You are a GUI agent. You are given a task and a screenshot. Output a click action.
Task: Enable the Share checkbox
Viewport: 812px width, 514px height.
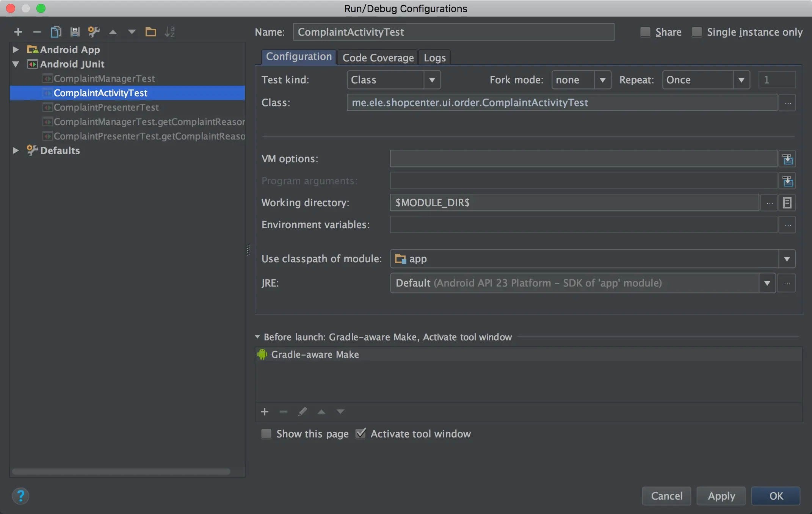(645, 32)
